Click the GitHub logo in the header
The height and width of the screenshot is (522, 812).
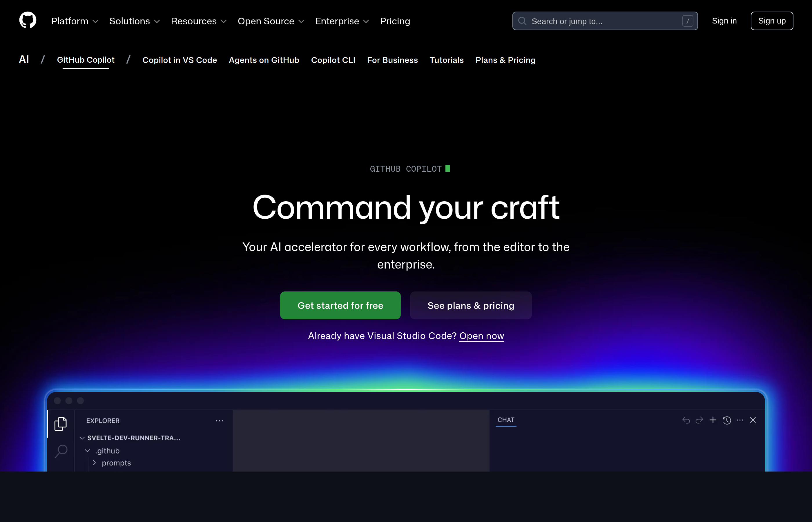(x=28, y=20)
